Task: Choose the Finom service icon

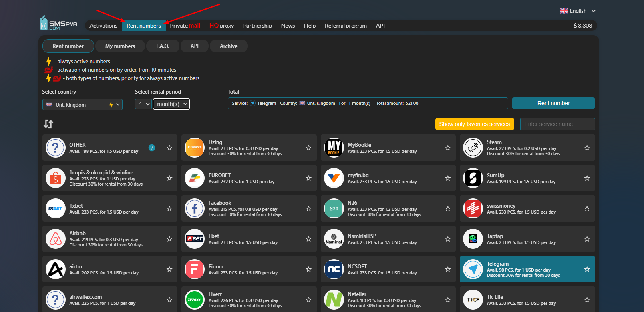Action: (195, 269)
